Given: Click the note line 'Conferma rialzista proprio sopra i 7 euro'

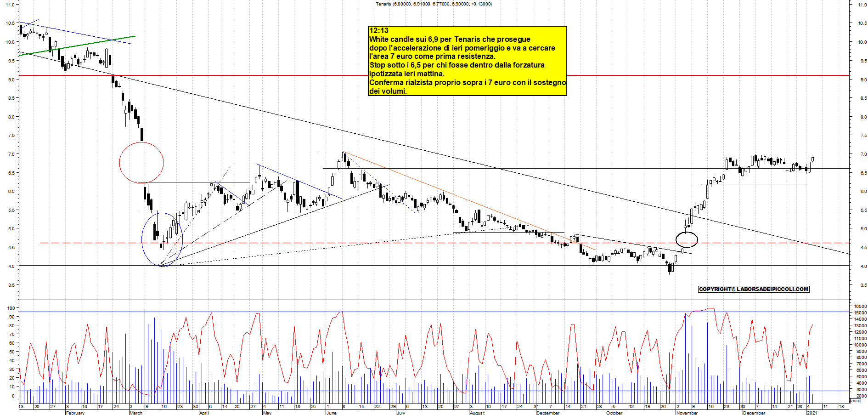Looking at the screenshot, I should (x=468, y=83).
